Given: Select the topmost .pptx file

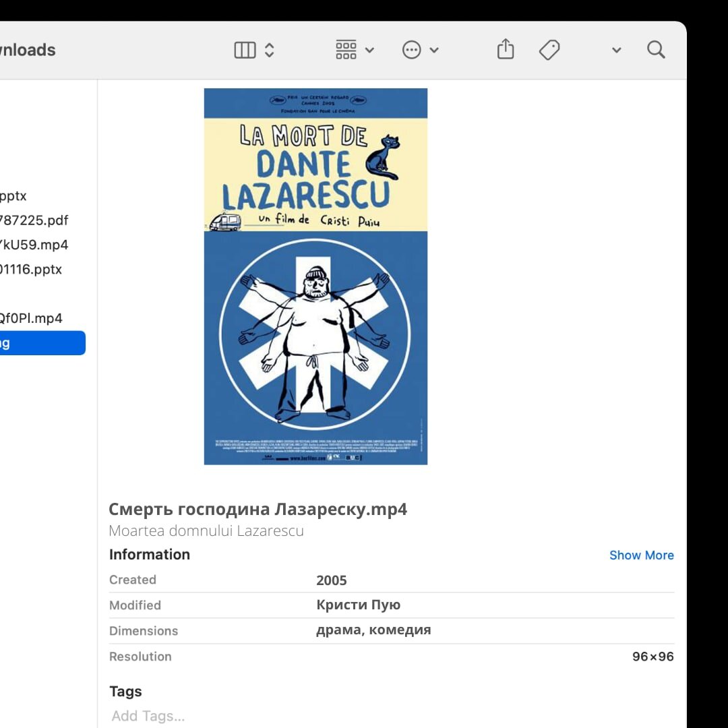Looking at the screenshot, I should coord(13,196).
